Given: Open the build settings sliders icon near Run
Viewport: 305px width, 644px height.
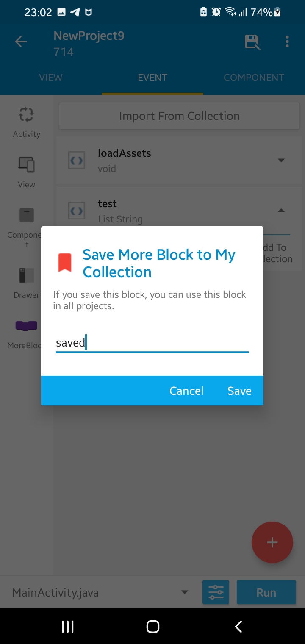Looking at the screenshot, I should [216, 592].
